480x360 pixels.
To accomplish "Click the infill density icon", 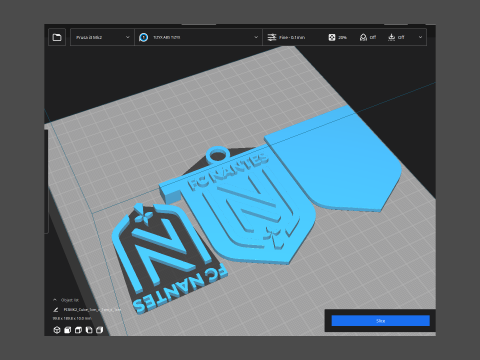I will (332, 37).
